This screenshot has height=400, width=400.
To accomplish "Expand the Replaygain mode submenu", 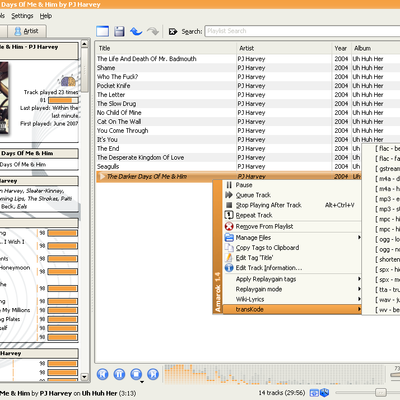I will point(292,289).
